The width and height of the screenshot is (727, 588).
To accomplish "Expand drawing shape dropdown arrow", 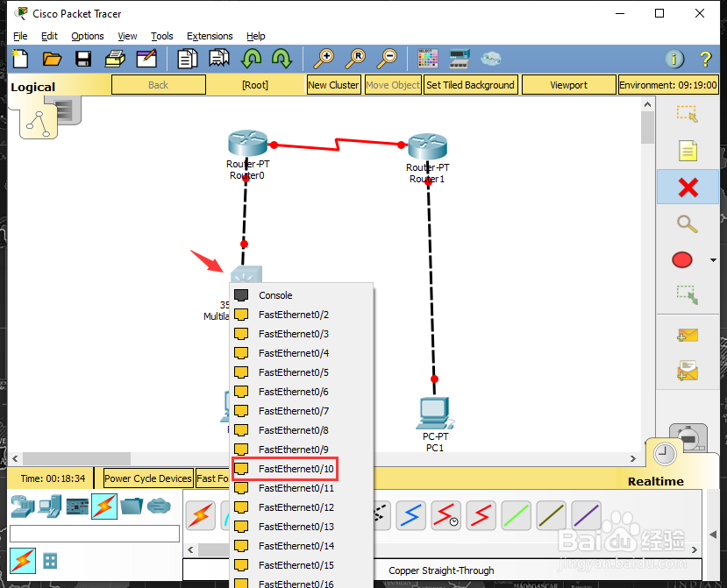I will [x=713, y=260].
